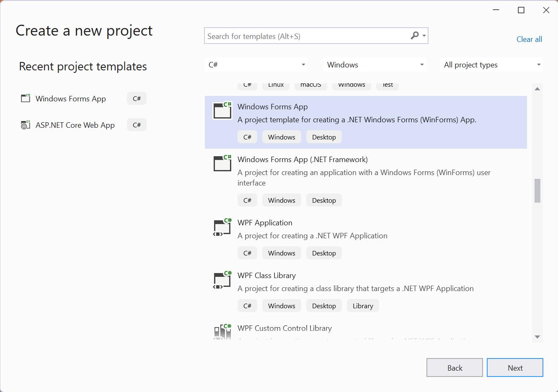Screen dimensions: 558x392
Task: Click the Windows Forms App recent template icon
Action: coord(26,98)
